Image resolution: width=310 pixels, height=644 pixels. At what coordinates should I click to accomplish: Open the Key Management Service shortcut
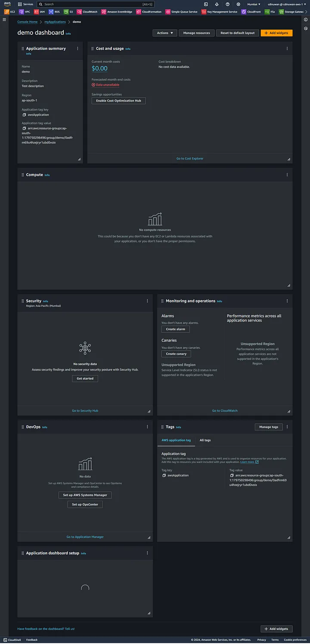219,12
